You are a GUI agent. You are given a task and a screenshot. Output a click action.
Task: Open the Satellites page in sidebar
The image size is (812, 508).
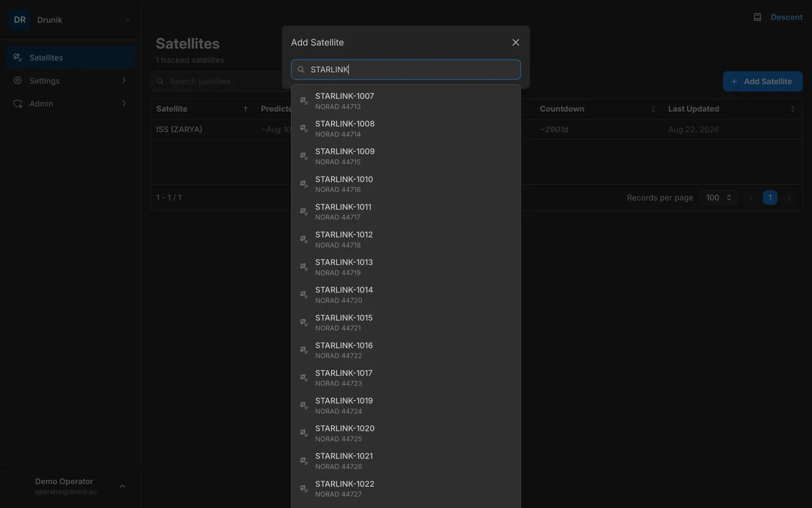coord(70,58)
